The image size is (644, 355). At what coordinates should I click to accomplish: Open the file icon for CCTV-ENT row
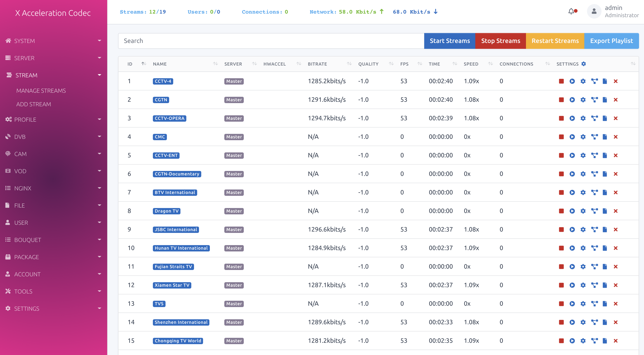click(x=605, y=155)
